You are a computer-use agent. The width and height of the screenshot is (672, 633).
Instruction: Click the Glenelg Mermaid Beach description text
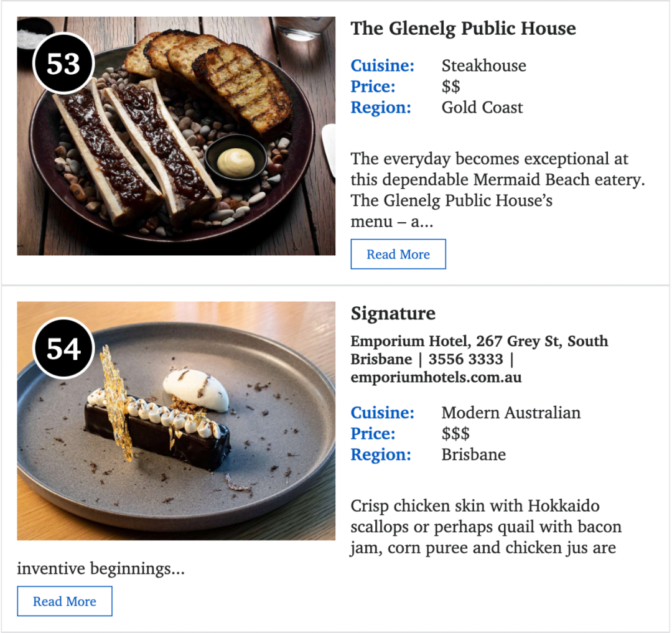(498, 190)
